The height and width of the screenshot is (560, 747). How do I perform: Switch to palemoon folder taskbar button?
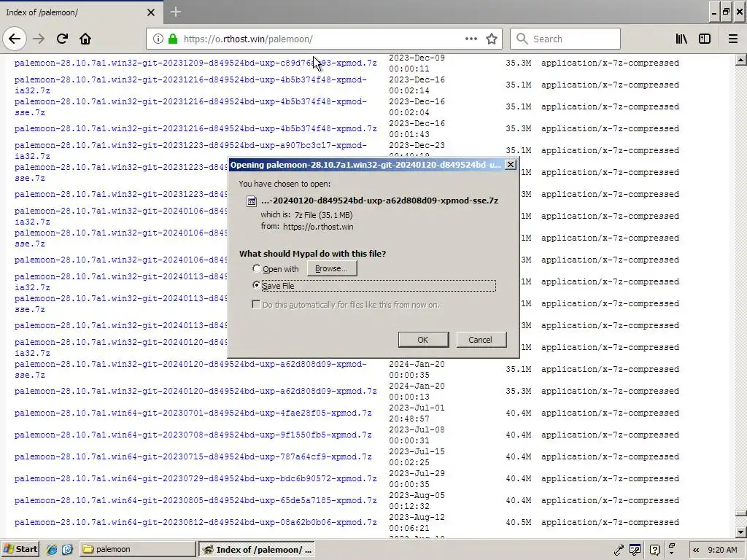point(138,549)
